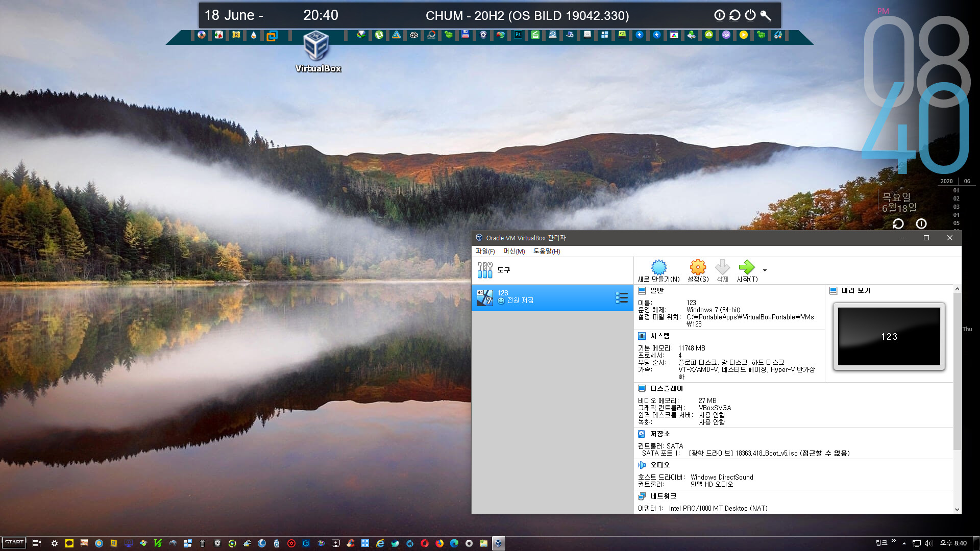Collapse the 미리 보기 preview header

click(x=855, y=291)
